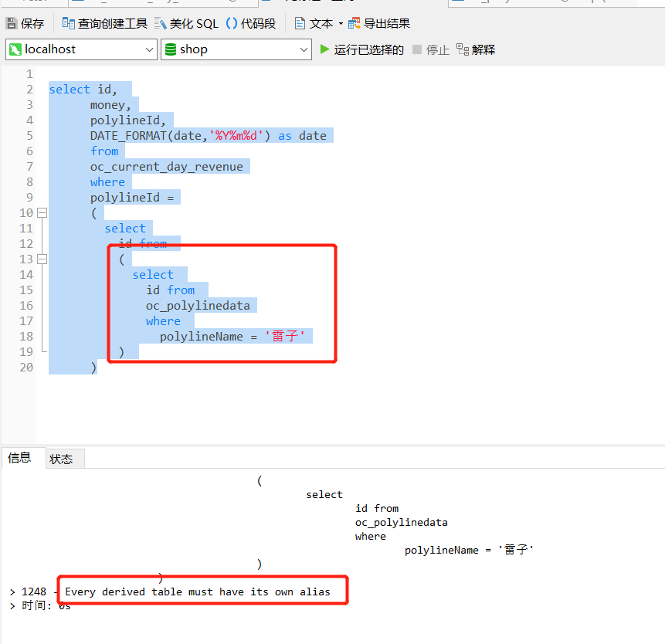This screenshot has height=644, width=665.
Task: Click the 保存 (Save) icon
Action: point(13,22)
